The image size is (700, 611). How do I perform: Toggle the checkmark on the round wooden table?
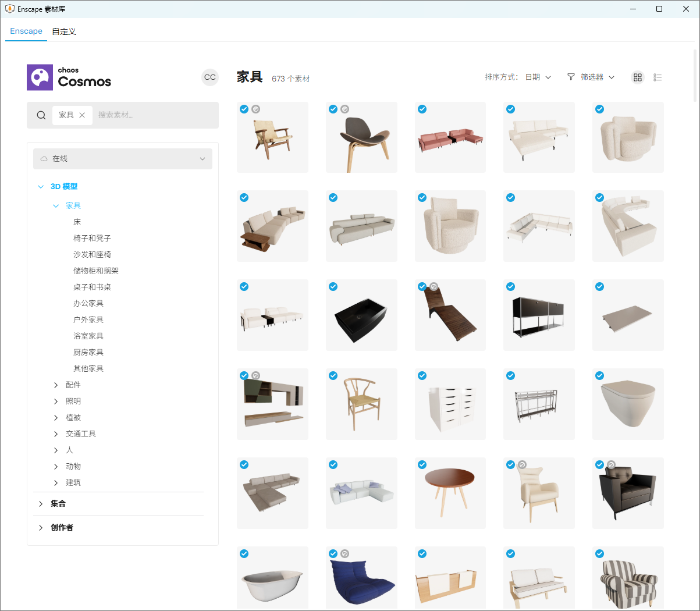(422, 464)
